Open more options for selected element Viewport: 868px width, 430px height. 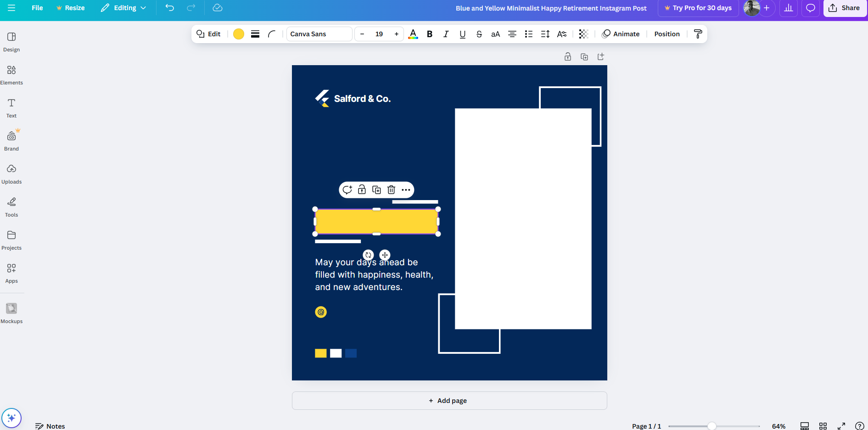pyautogui.click(x=406, y=190)
